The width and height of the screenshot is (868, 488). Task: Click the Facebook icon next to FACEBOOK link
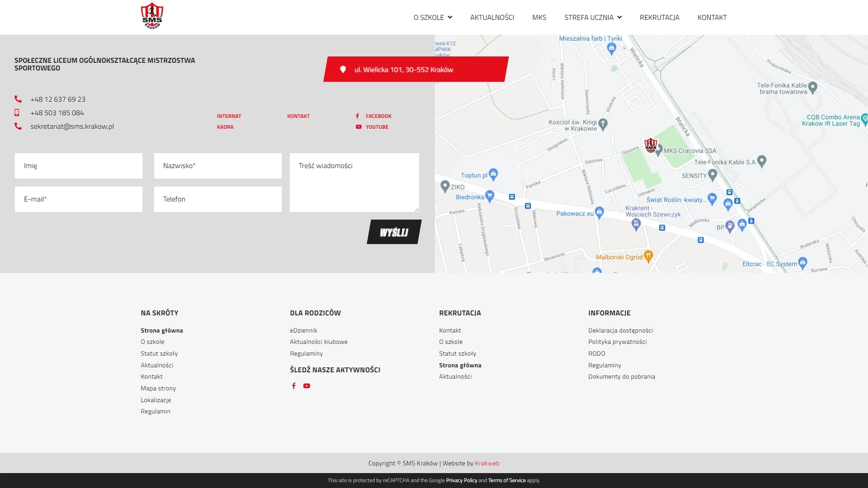[x=358, y=116]
